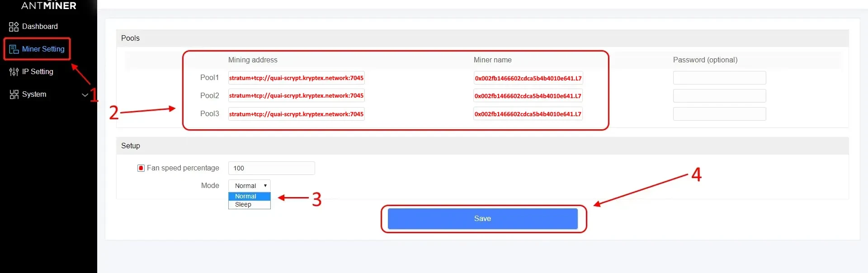The height and width of the screenshot is (273, 868).
Task: Expand the System menu chevron
Action: [x=85, y=95]
